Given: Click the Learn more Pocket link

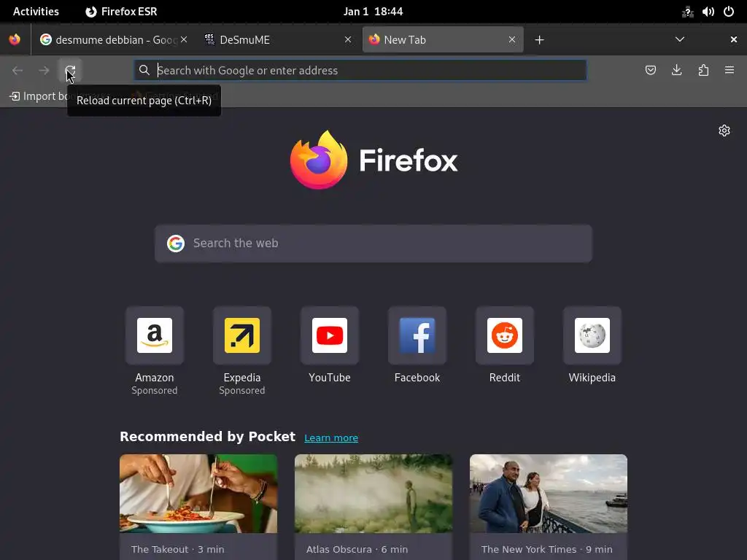Looking at the screenshot, I should point(331,437).
